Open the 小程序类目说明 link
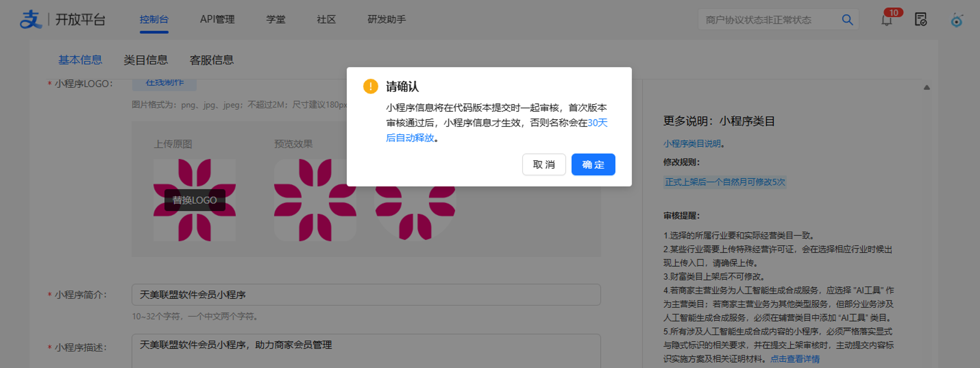This screenshot has width=980, height=368. [x=692, y=144]
